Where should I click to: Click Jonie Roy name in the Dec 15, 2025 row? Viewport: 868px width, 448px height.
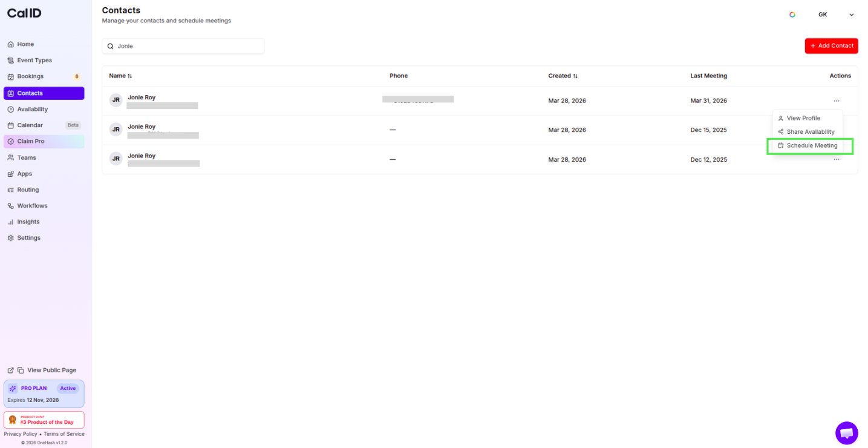click(x=142, y=127)
